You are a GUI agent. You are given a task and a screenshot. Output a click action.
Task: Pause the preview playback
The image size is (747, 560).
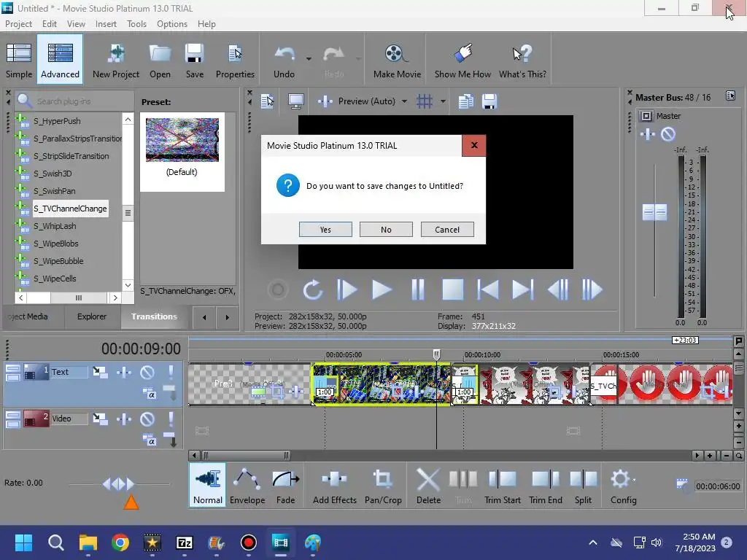coord(417,289)
